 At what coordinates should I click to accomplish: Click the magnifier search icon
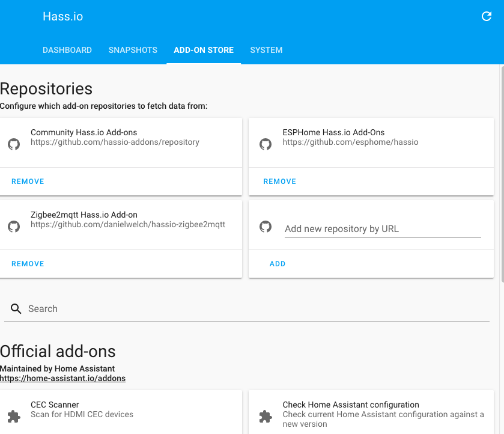click(16, 308)
